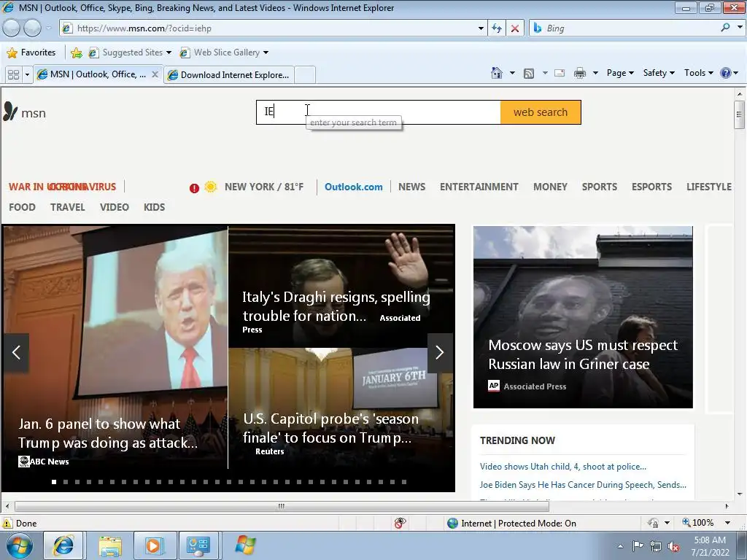Open the Print options dropdown arrow

(x=595, y=73)
